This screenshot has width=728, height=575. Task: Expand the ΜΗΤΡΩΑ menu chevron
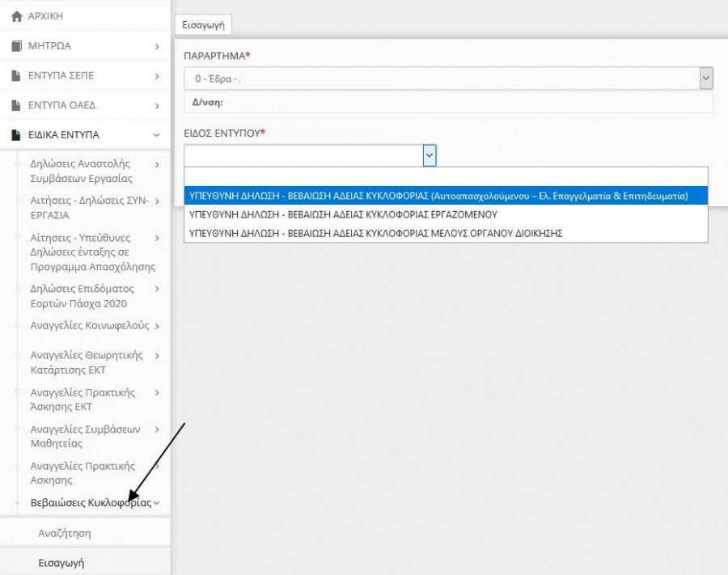[157, 47]
